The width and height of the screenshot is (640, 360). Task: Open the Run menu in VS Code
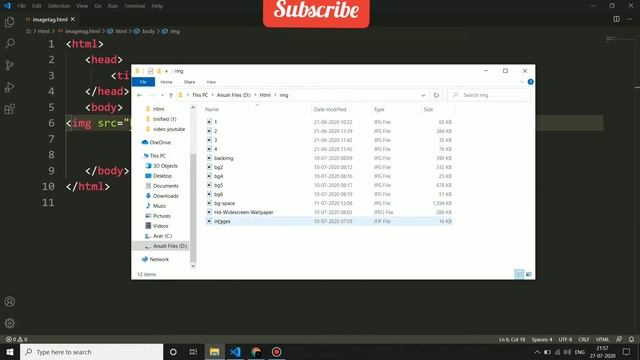[x=113, y=6]
